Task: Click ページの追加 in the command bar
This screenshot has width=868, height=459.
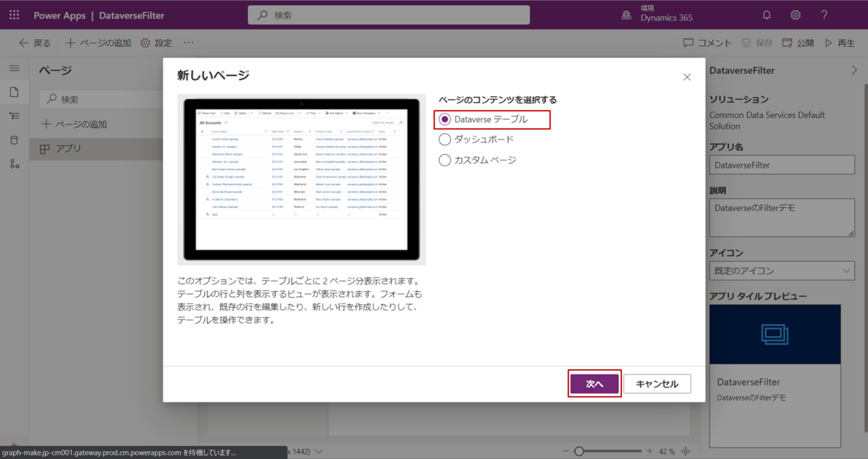Action: point(98,43)
